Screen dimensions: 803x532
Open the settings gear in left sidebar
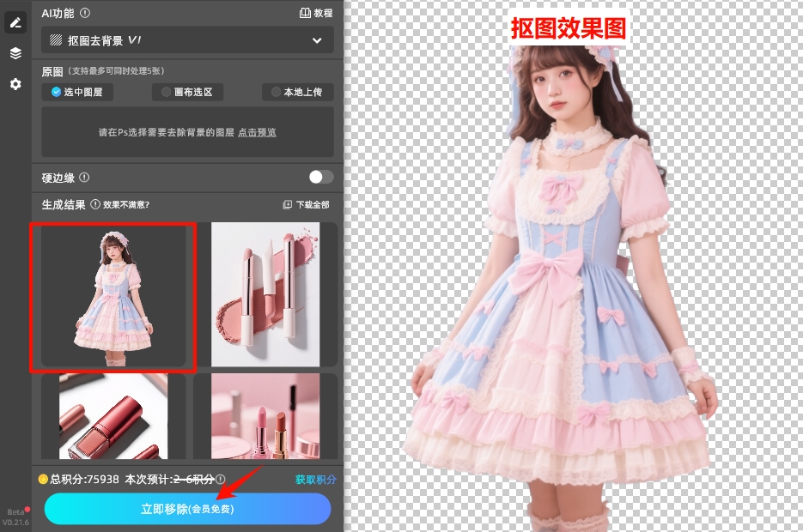click(15, 84)
